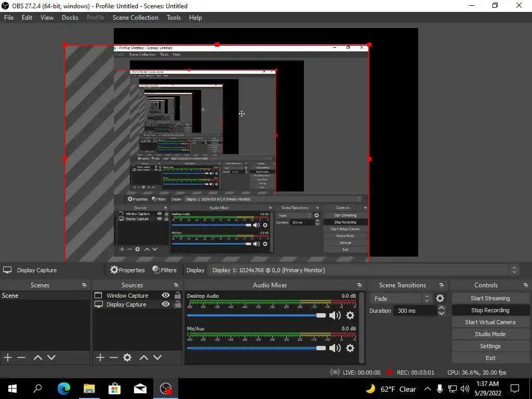Move source down in Sources panel
Screen dimensions: 532x399
[157, 357]
